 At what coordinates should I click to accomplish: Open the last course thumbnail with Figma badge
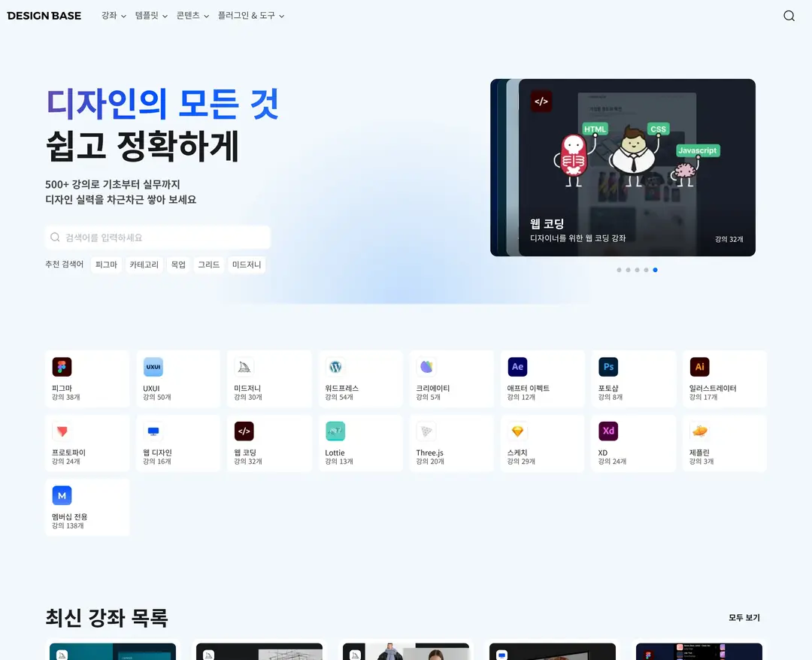click(698, 651)
